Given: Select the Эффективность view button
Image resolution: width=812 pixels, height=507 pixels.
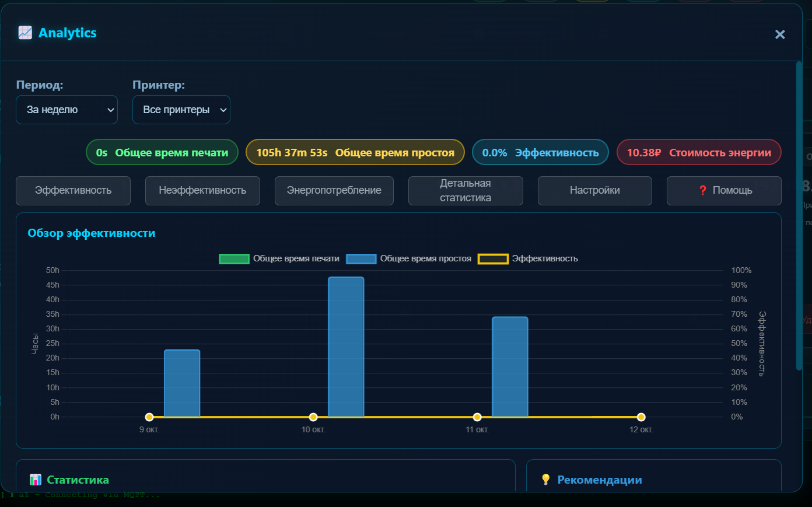Looking at the screenshot, I should click(73, 190).
